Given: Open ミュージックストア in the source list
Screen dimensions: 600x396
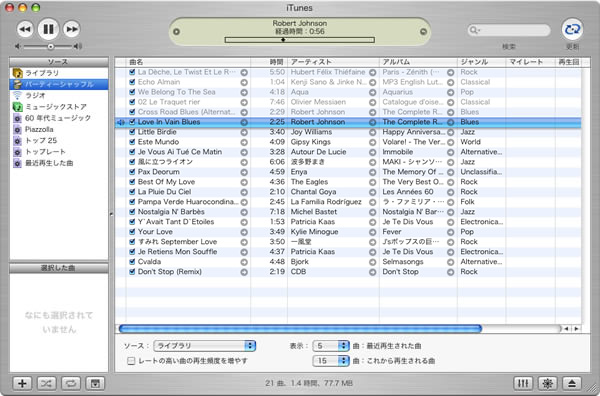Looking at the screenshot, I should click(59, 107).
